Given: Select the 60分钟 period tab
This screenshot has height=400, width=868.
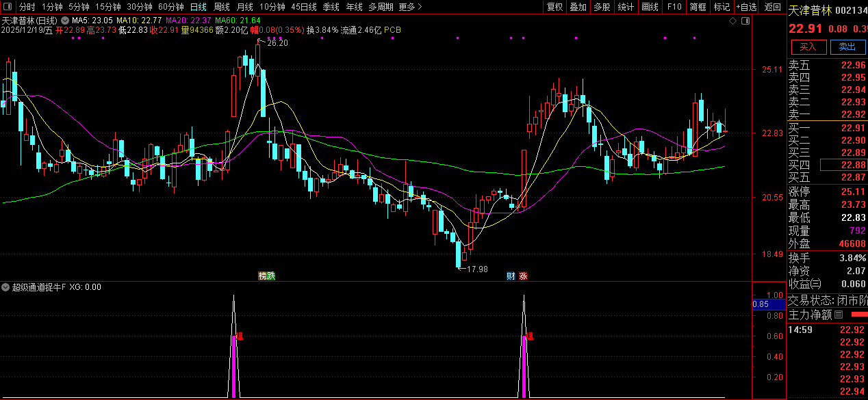Looking at the screenshot, I should pyautogui.click(x=171, y=7).
